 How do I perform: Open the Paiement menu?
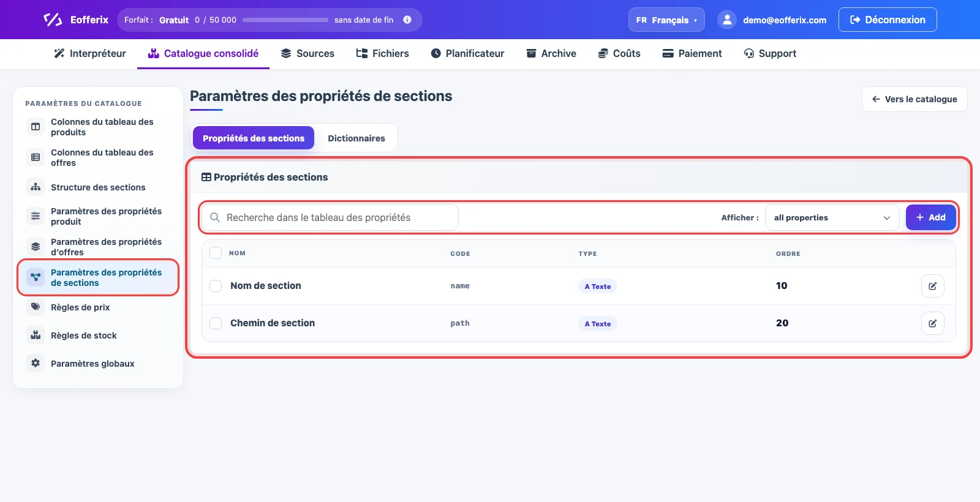click(692, 53)
